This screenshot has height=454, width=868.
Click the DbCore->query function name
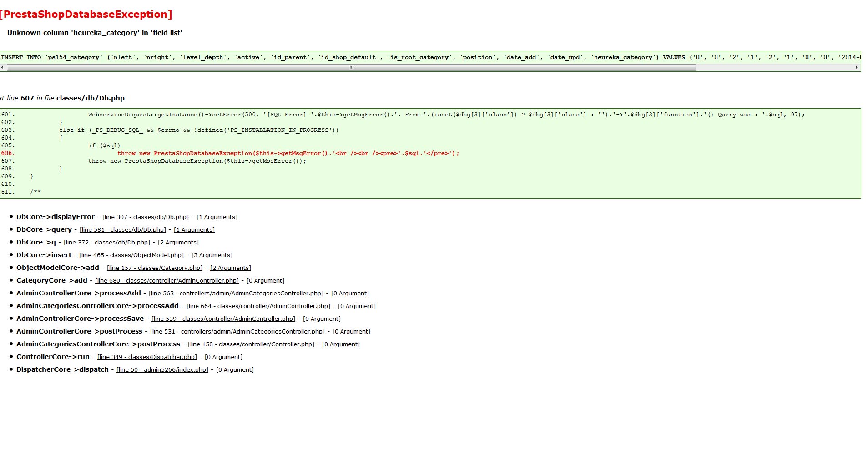click(44, 230)
